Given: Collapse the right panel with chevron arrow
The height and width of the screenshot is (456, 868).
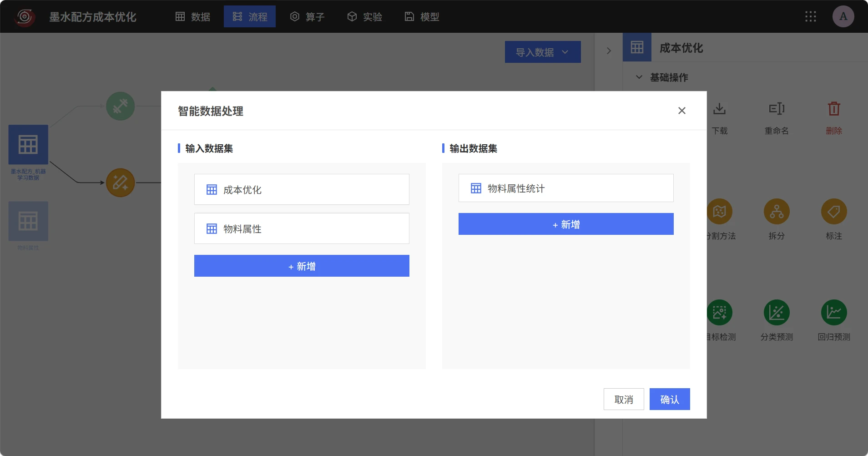Looking at the screenshot, I should [x=609, y=51].
